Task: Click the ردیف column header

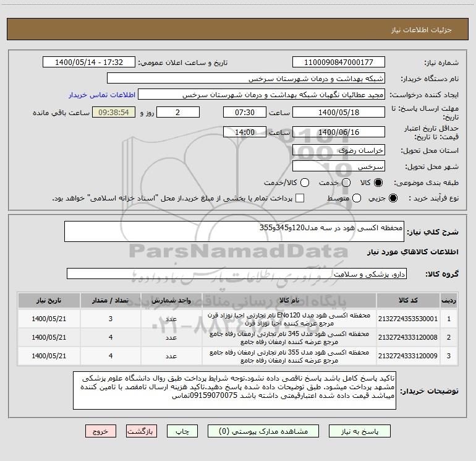Action: click(449, 300)
